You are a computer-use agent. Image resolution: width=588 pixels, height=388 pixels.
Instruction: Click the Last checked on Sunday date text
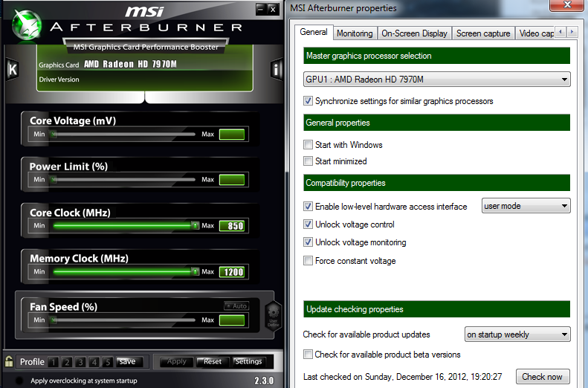[402, 377]
